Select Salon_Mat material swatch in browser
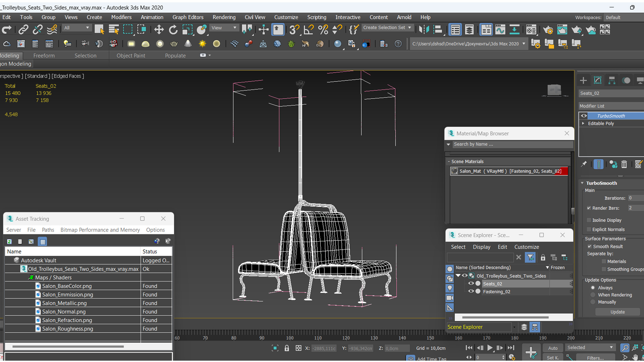 tap(454, 171)
